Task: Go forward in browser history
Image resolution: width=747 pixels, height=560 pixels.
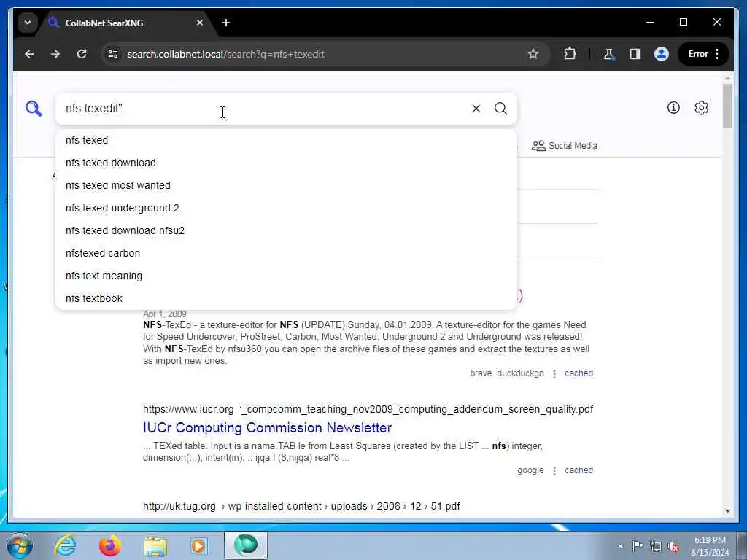Action: click(x=55, y=54)
